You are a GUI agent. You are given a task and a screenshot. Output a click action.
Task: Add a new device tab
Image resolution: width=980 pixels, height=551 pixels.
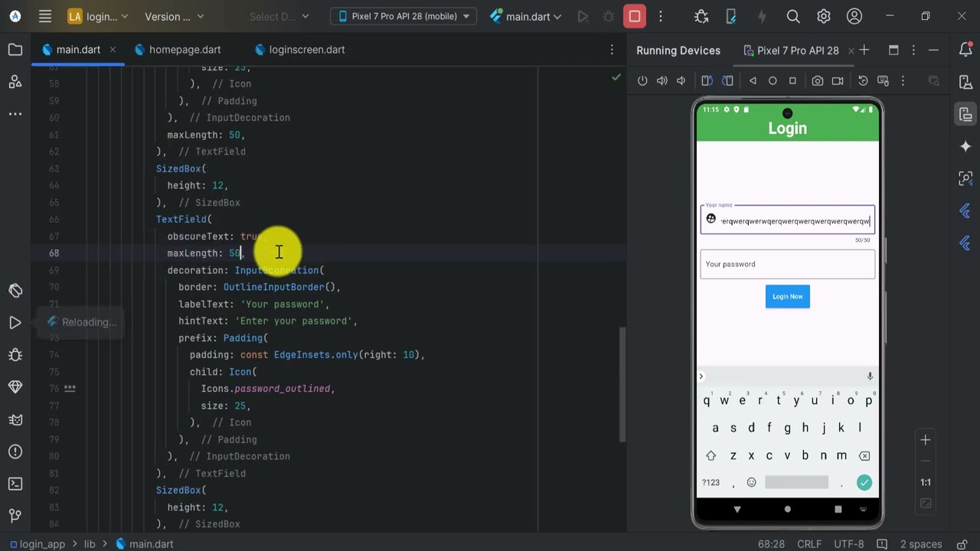point(864,50)
